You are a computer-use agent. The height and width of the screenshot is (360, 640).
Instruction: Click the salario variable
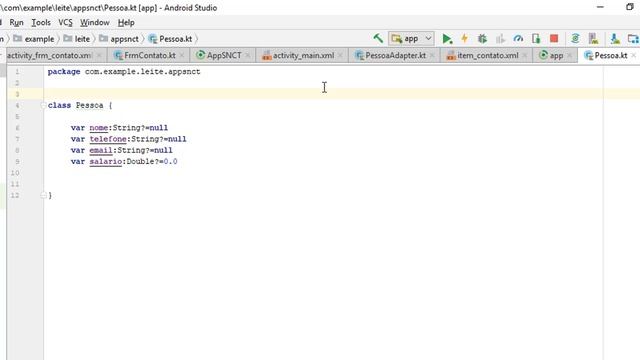[106, 162]
